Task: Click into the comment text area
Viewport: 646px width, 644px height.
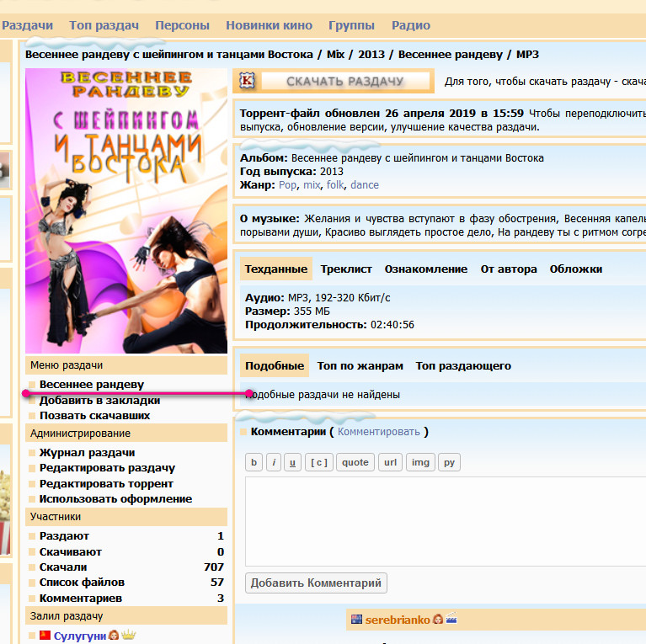Action: click(x=445, y=520)
